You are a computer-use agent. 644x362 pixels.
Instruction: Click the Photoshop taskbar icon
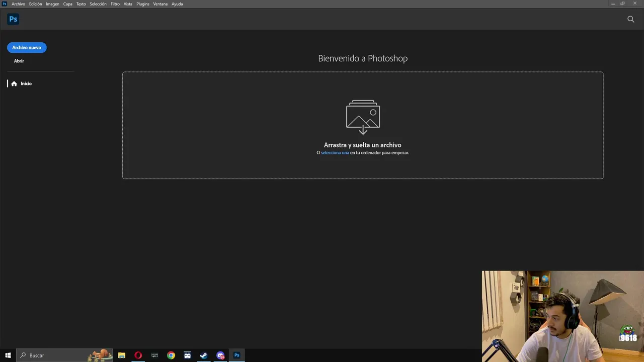tap(236, 355)
